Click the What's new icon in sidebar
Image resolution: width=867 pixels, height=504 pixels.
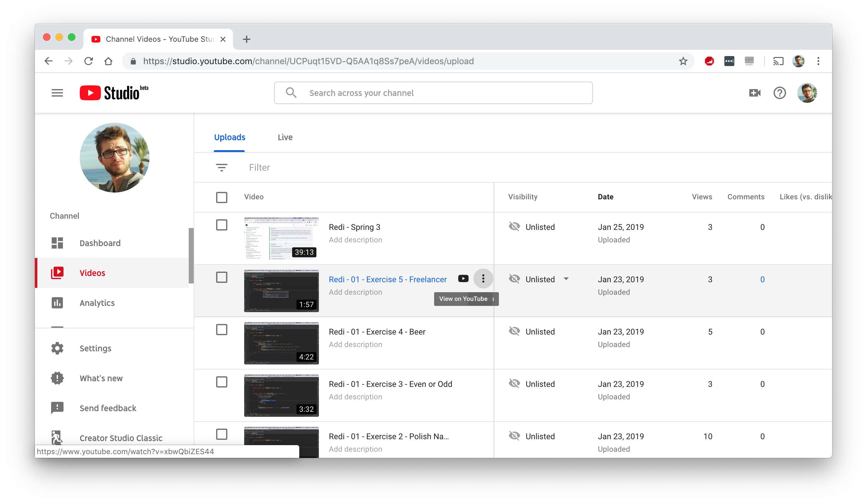(58, 378)
